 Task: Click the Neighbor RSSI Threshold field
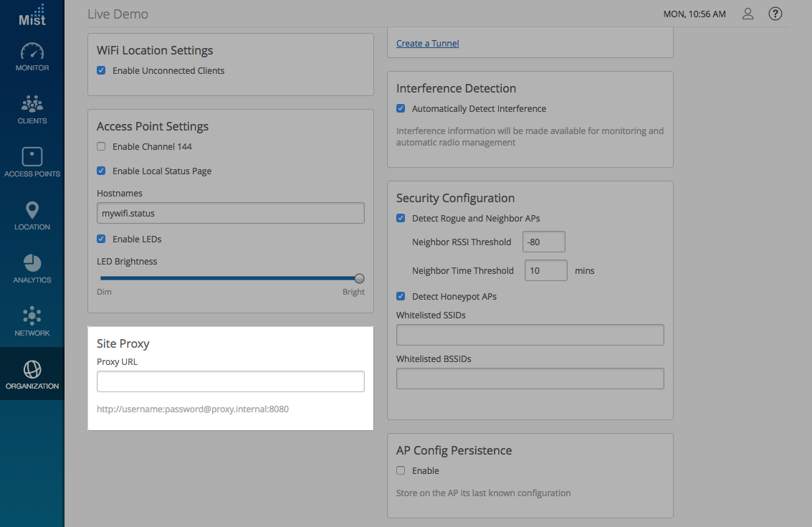544,242
